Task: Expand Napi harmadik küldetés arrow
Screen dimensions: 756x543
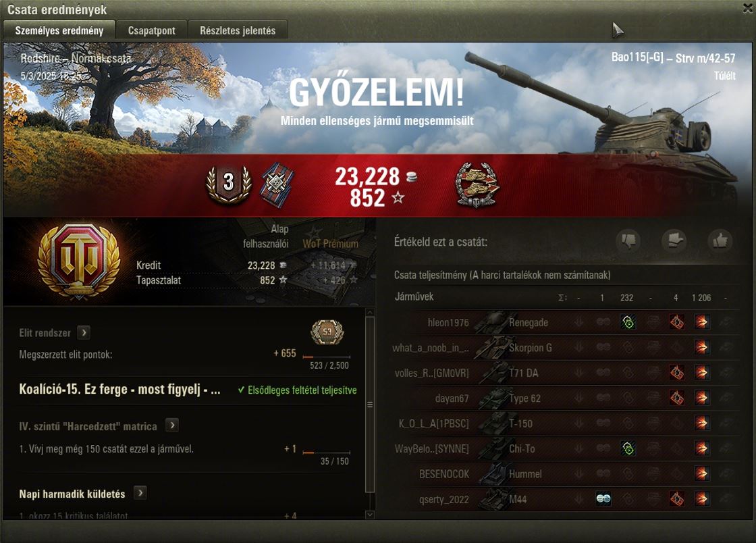Action: (x=140, y=493)
